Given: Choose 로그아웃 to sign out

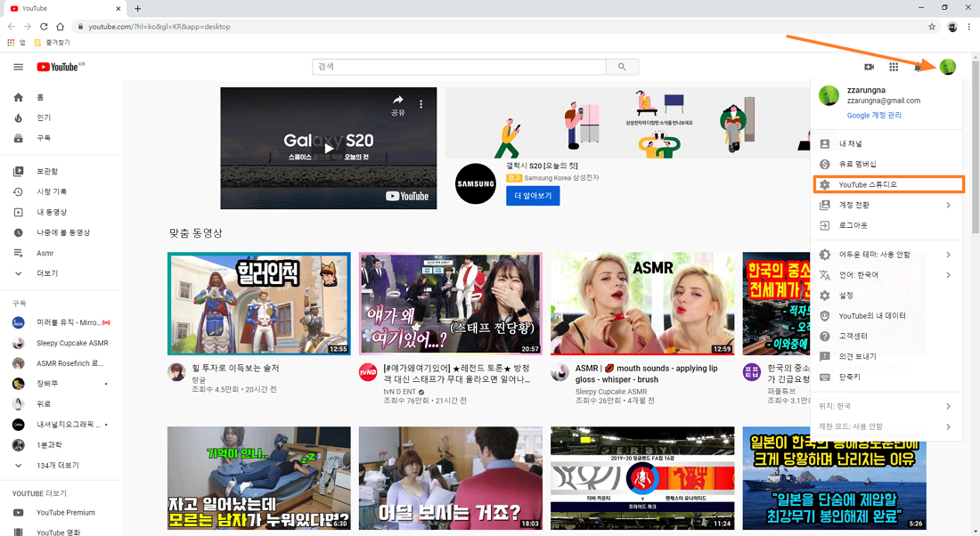Looking at the screenshot, I should [x=886, y=225].
